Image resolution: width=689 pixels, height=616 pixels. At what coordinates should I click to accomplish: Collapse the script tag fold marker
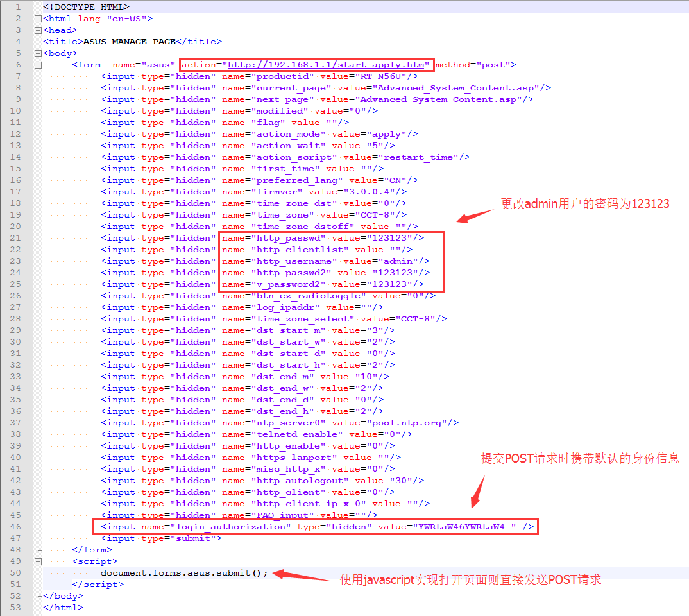[38, 561]
